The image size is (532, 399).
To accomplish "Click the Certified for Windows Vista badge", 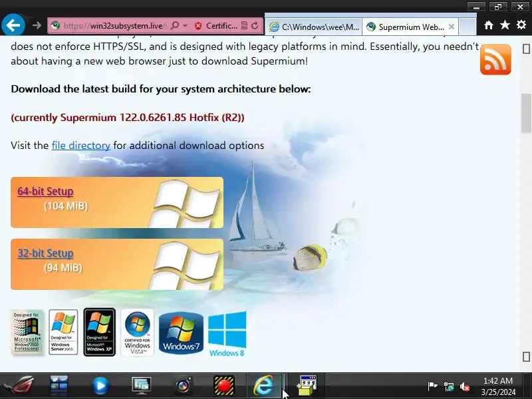I will click(x=137, y=332).
